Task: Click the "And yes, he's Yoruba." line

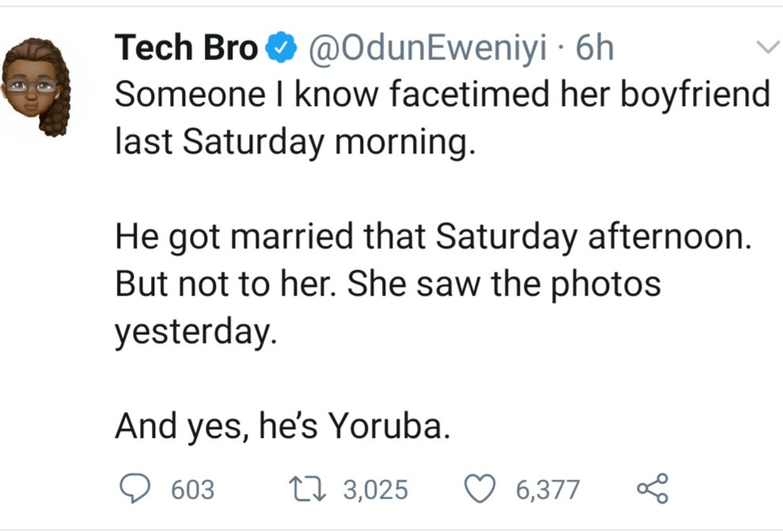Action: (283, 427)
